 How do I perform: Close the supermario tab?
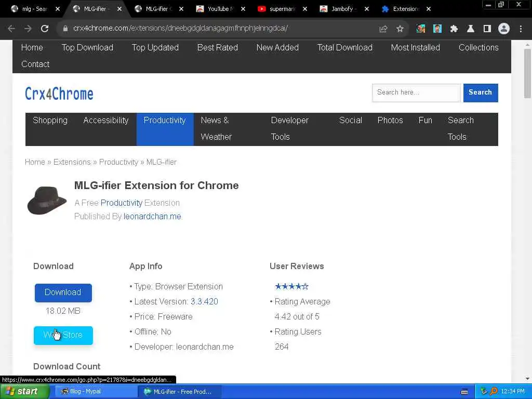click(x=305, y=9)
